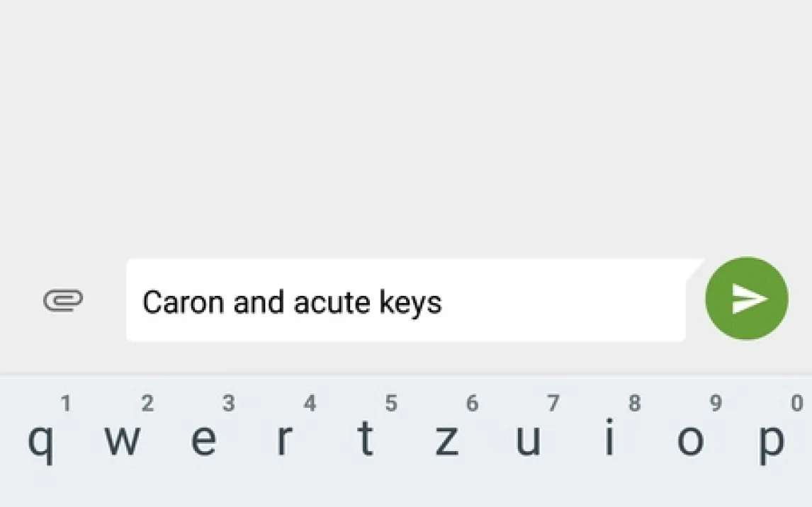This screenshot has height=507, width=812.
Task: Hit the e key on keyboard
Action: point(204,439)
